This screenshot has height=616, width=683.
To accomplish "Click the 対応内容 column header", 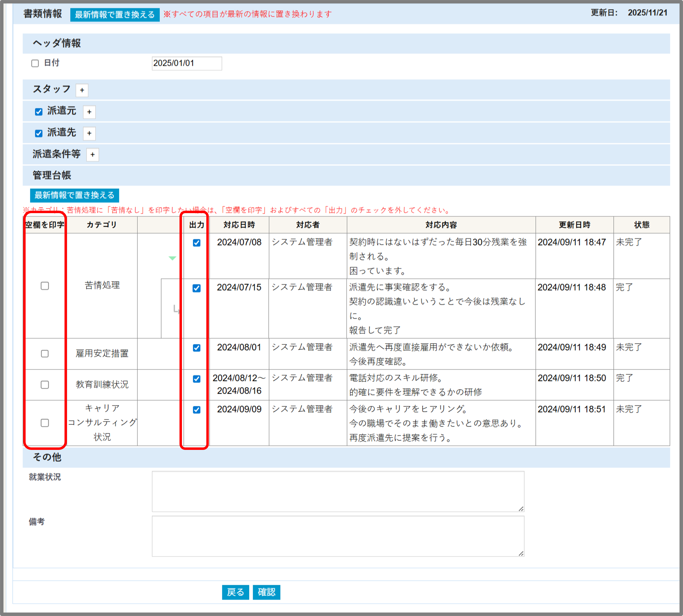I will tap(441, 225).
